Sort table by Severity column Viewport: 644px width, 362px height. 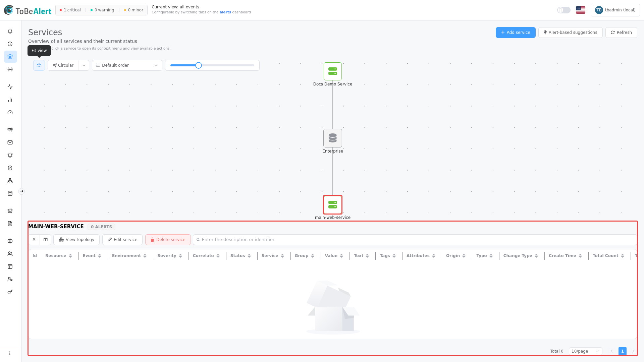pos(170,256)
